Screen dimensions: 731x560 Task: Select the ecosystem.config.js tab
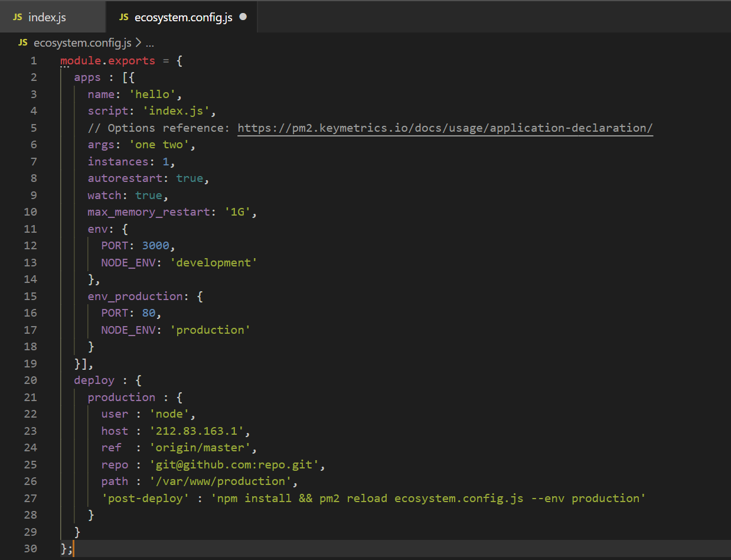pyautogui.click(x=183, y=17)
